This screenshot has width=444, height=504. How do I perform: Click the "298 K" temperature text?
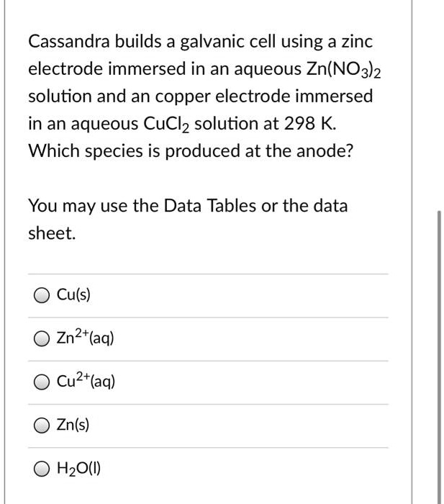coord(308,124)
